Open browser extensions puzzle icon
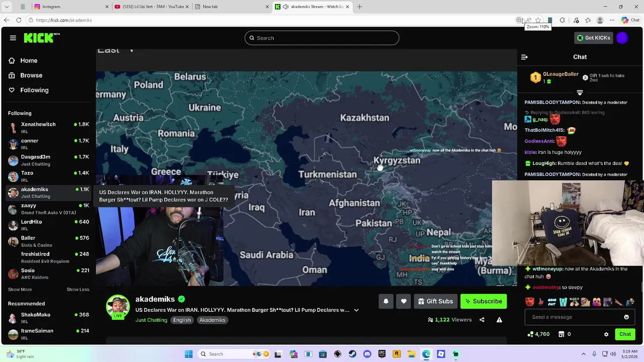The width and height of the screenshot is (644, 362). (x=562, y=20)
